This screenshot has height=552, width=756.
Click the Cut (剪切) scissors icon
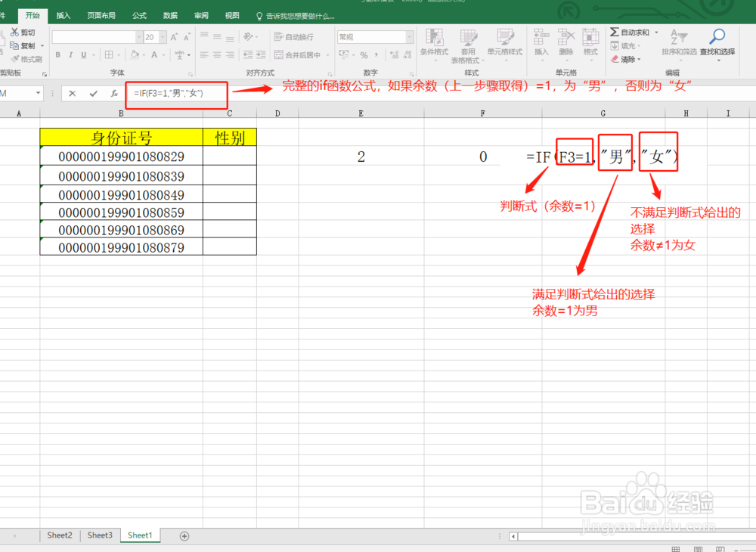[x=14, y=33]
